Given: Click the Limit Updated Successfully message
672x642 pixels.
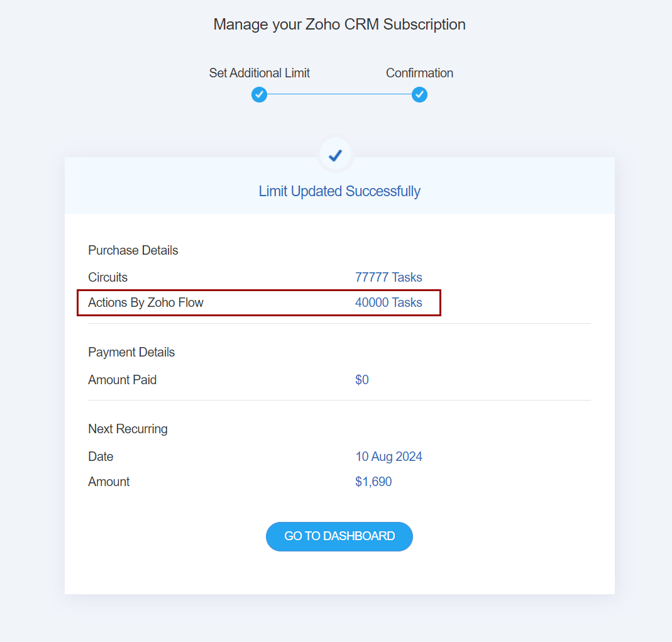Looking at the screenshot, I should 339,191.
